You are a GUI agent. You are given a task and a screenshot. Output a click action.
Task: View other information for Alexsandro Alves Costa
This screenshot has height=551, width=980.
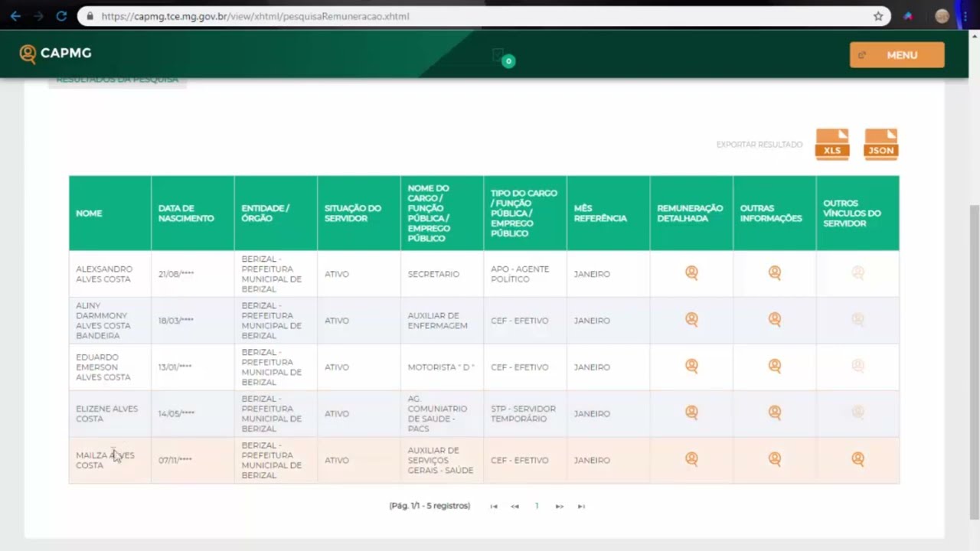(x=775, y=272)
